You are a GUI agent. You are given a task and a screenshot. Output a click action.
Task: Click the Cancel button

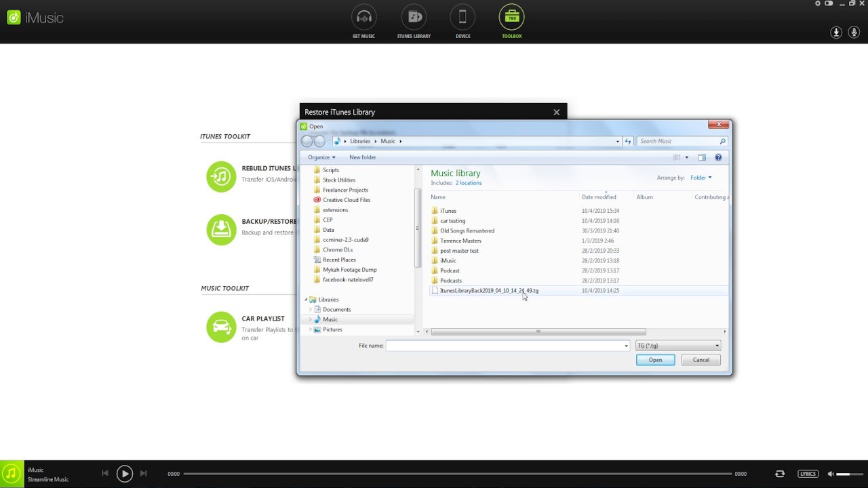(701, 360)
